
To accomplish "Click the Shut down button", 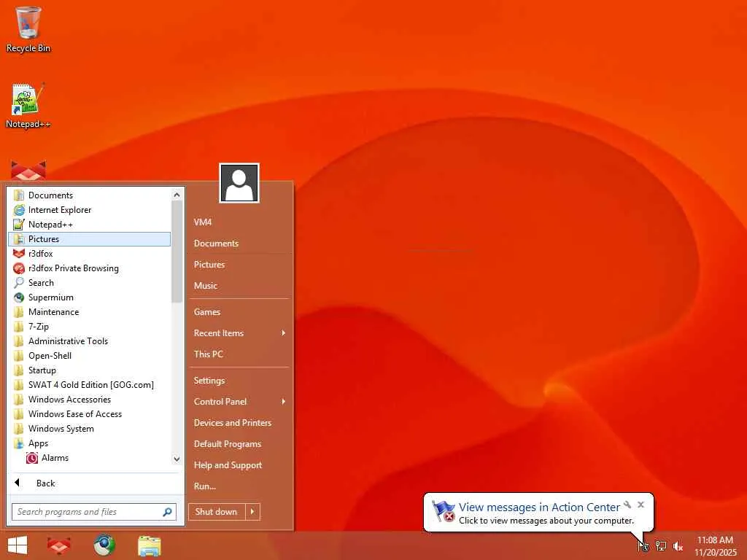I will click(217, 511).
